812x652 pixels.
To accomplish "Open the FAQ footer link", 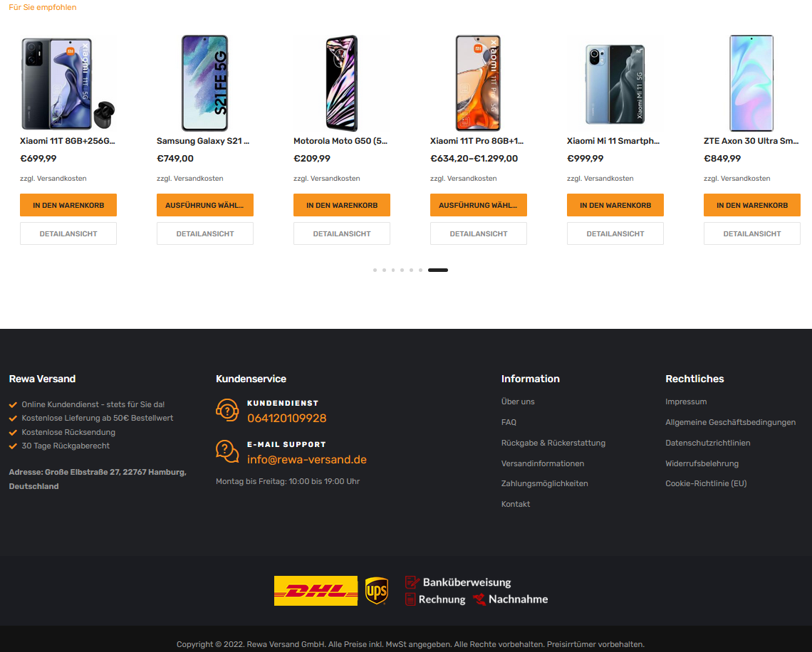I will [509, 422].
